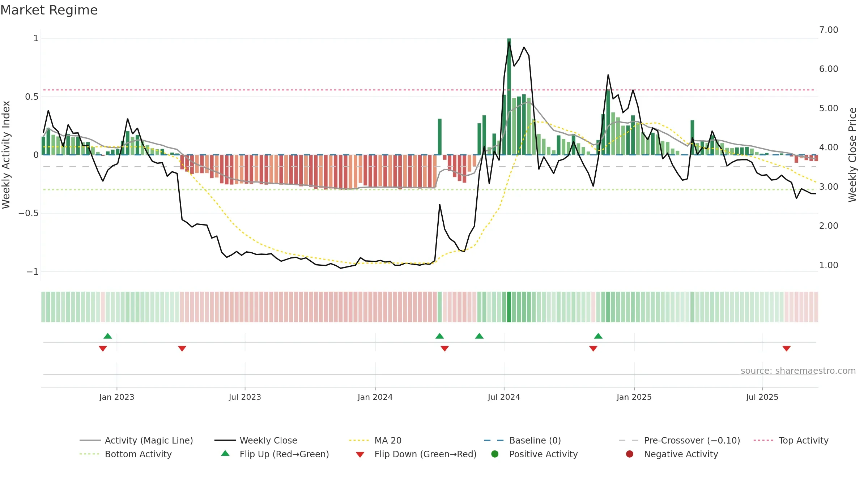Toggle Baseline (0) legend entry
The height and width of the screenshot is (488, 868).
522,440
